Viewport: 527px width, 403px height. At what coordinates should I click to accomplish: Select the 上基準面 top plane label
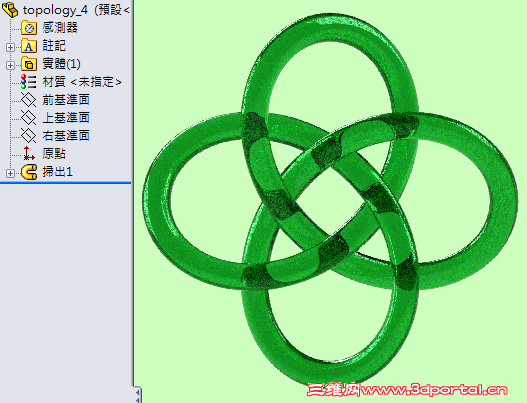coord(66,118)
